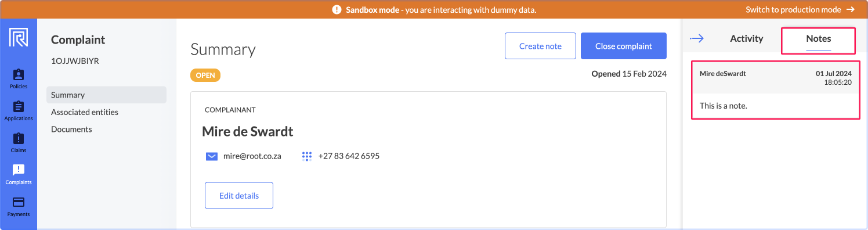Image resolution: width=868 pixels, height=230 pixels.
Task: Click the Edit details button
Action: [239, 195]
